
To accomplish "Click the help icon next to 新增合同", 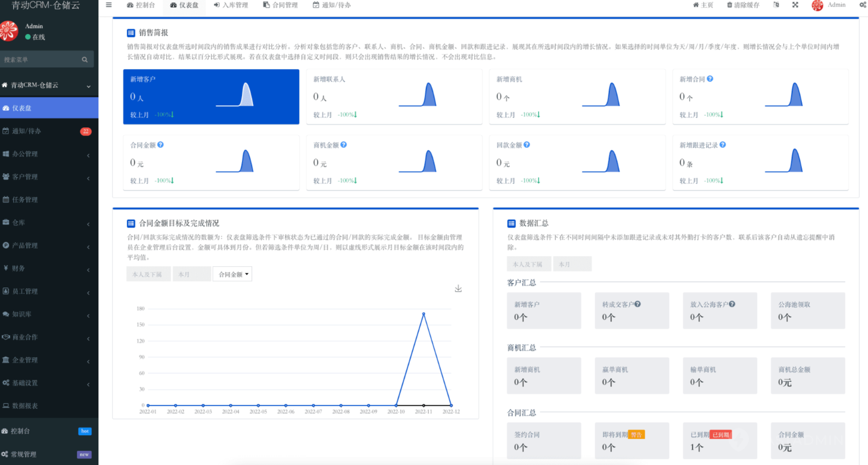I will tap(710, 79).
